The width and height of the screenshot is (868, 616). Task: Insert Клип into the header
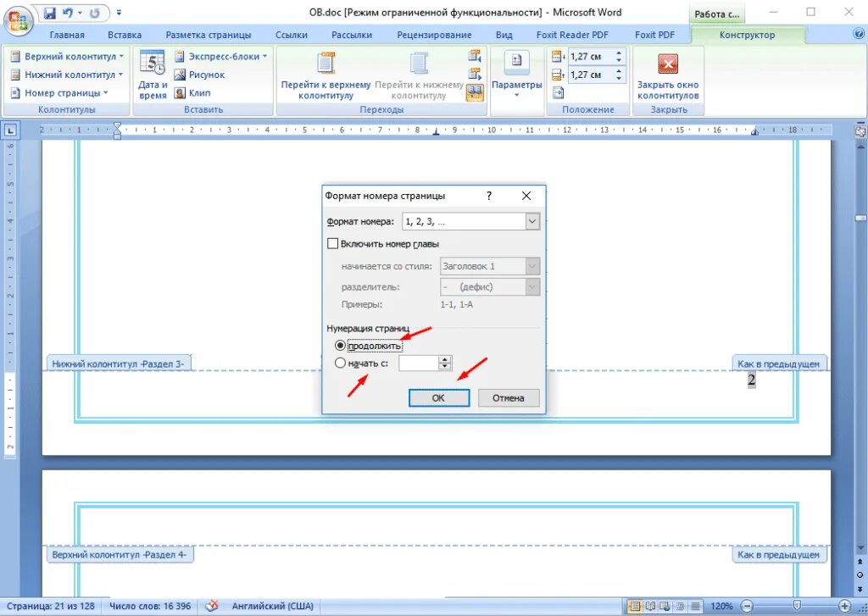click(192, 93)
